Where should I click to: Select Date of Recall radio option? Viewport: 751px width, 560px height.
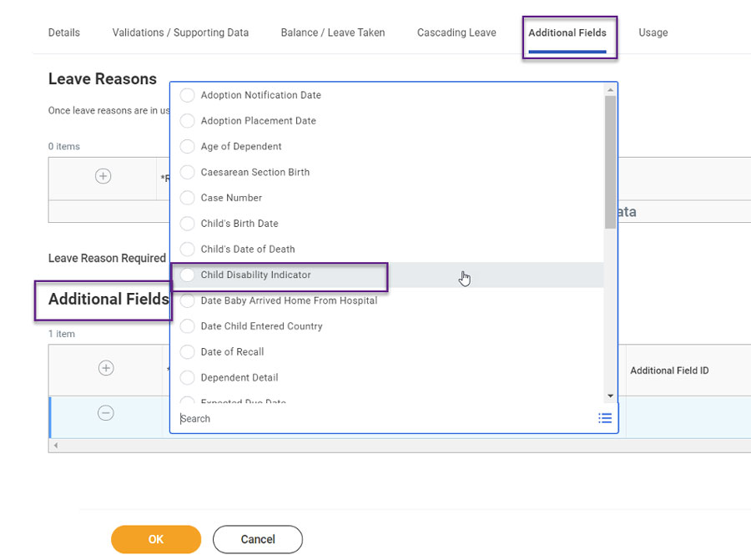click(187, 351)
